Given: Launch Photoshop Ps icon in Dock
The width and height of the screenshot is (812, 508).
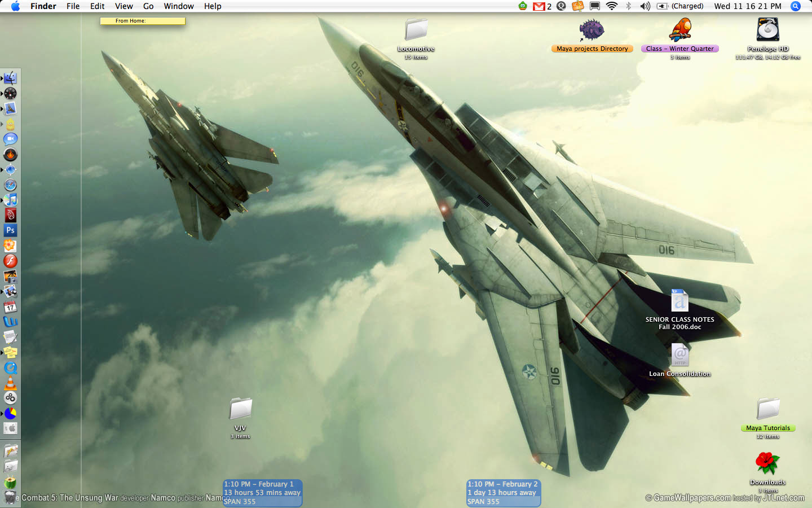Looking at the screenshot, I should click(x=10, y=230).
